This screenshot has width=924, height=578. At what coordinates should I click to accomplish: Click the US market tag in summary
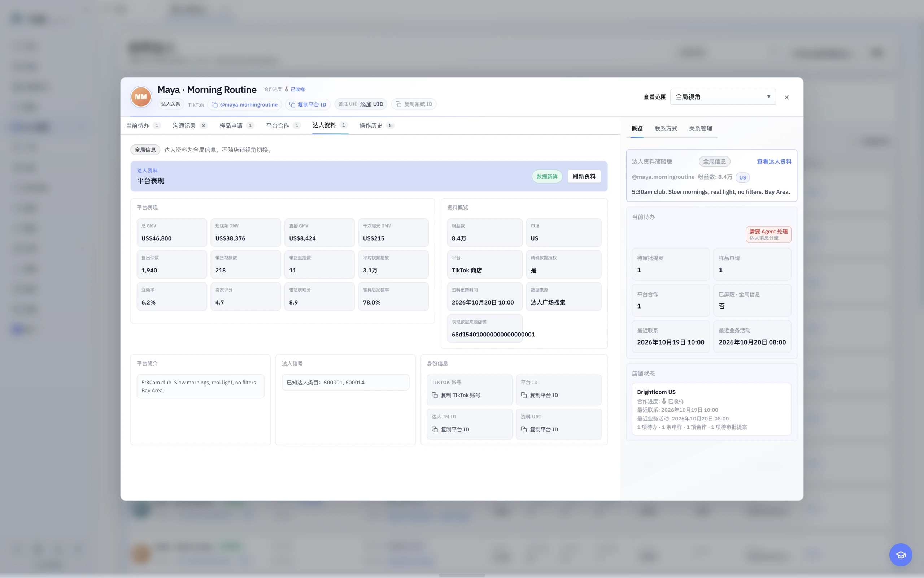coord(742,177)
